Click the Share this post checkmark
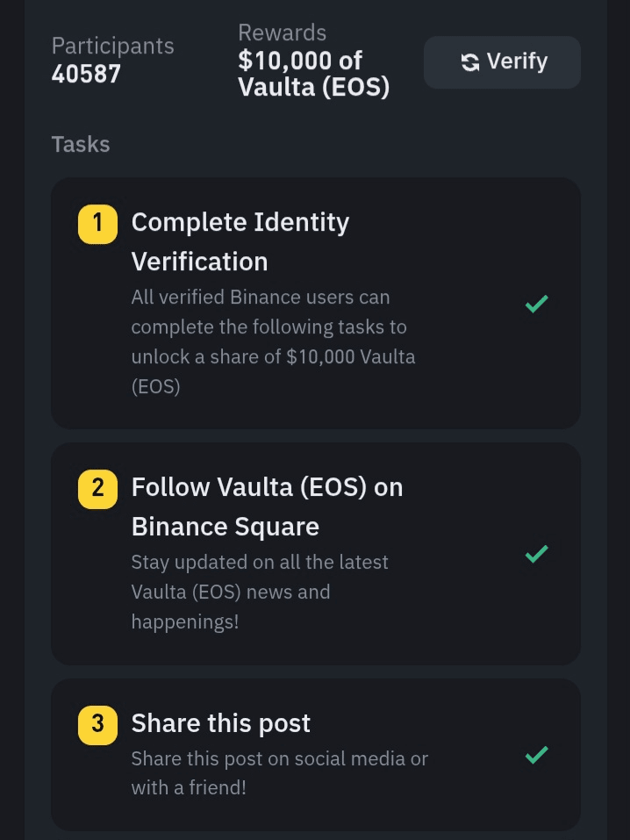 click(x=536, y=754)
